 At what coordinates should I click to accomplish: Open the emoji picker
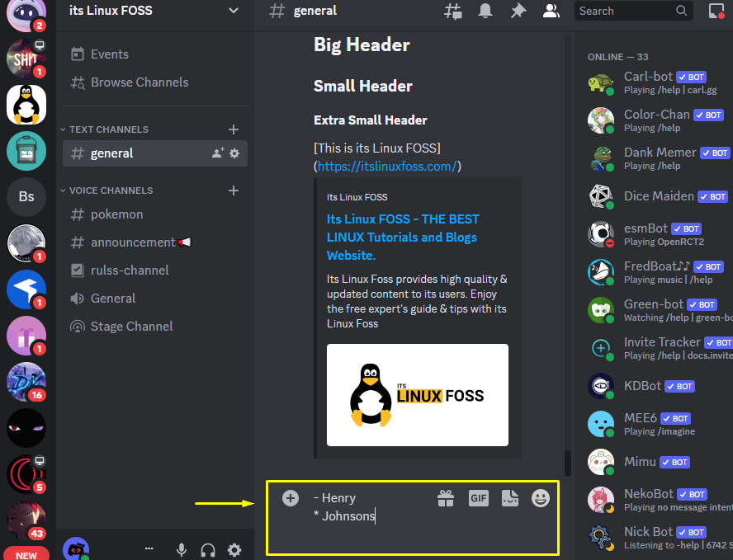click(x=541, y=498)
